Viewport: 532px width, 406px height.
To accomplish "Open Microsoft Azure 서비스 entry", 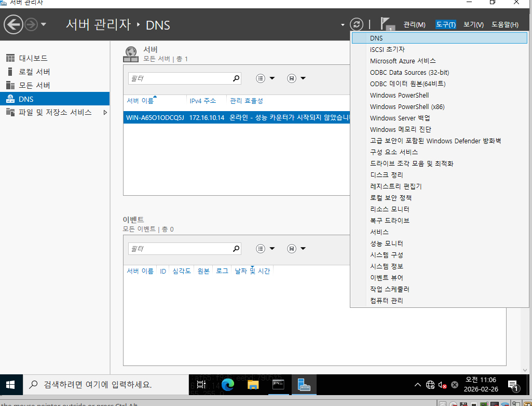I will pos(440,61).
